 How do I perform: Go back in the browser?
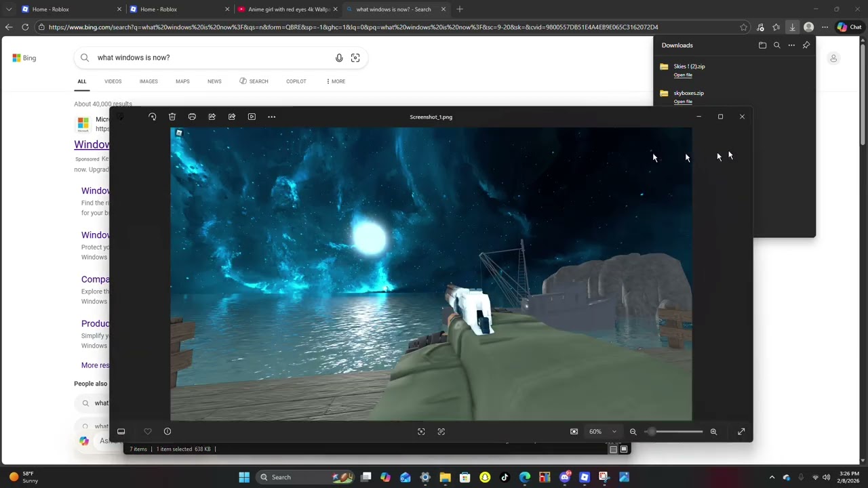tap(9, 27)
